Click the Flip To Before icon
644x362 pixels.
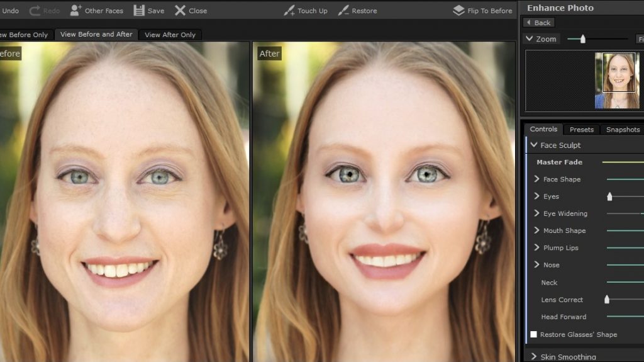[x=458, y=11]
